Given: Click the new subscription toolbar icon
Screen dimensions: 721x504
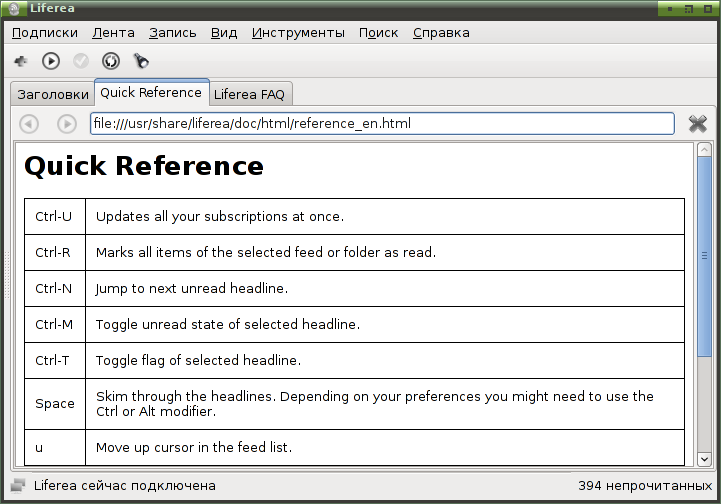Looking at the screenshot, I should pos(21,61).
